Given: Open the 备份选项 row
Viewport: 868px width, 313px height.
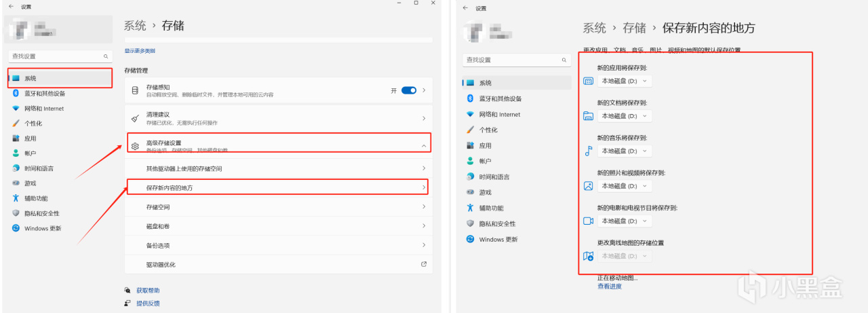Looking at the screenshot, I should point(278,244).
